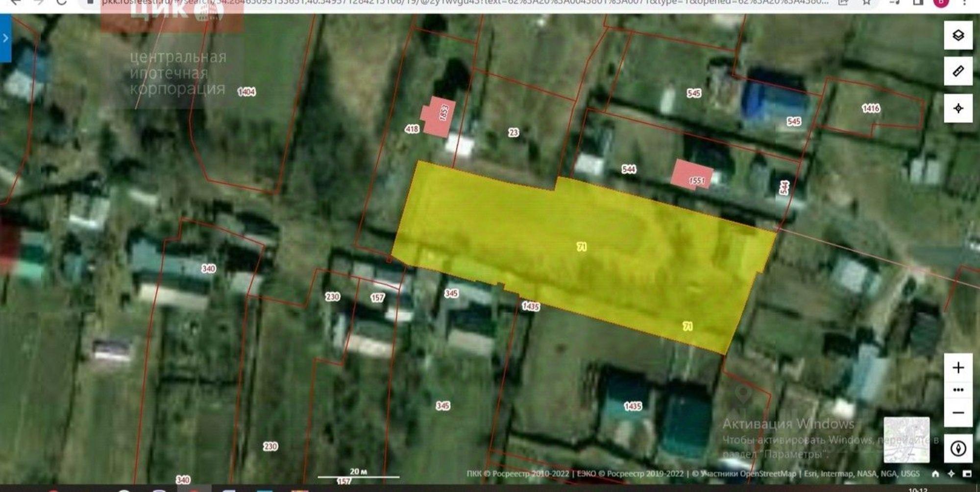
Task: Click the lower-left 230 parcel label
Action: [270, 446]
